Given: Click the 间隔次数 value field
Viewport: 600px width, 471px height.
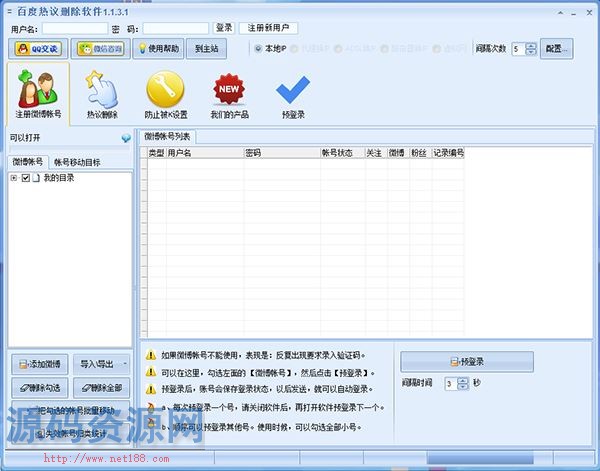Looking at the screenshot, I should [x=519, y=49].
